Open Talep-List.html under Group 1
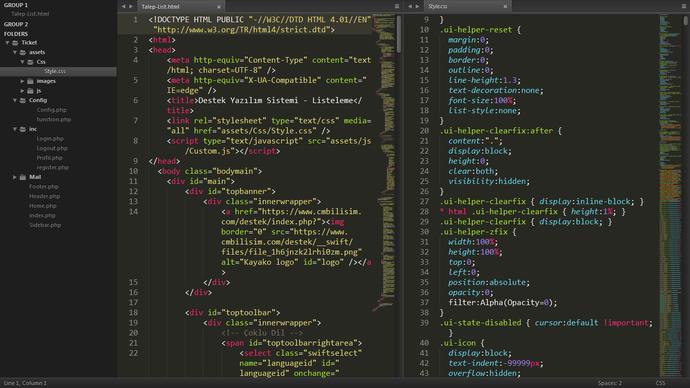 click(x=30, y=14)
